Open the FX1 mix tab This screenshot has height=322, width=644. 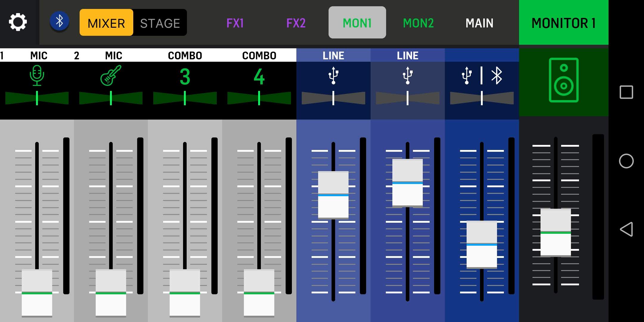(x=235, y=23)
